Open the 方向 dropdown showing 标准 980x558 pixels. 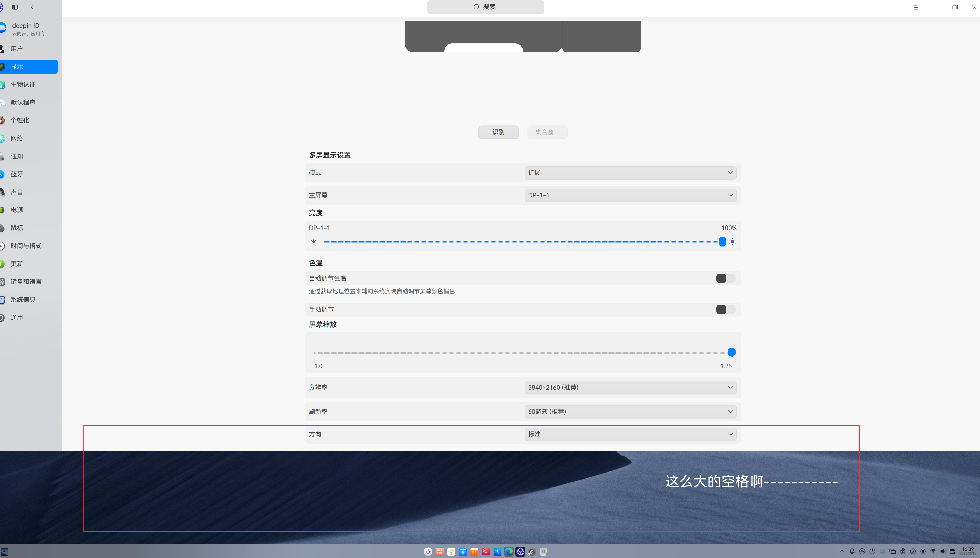click(630, 434)
